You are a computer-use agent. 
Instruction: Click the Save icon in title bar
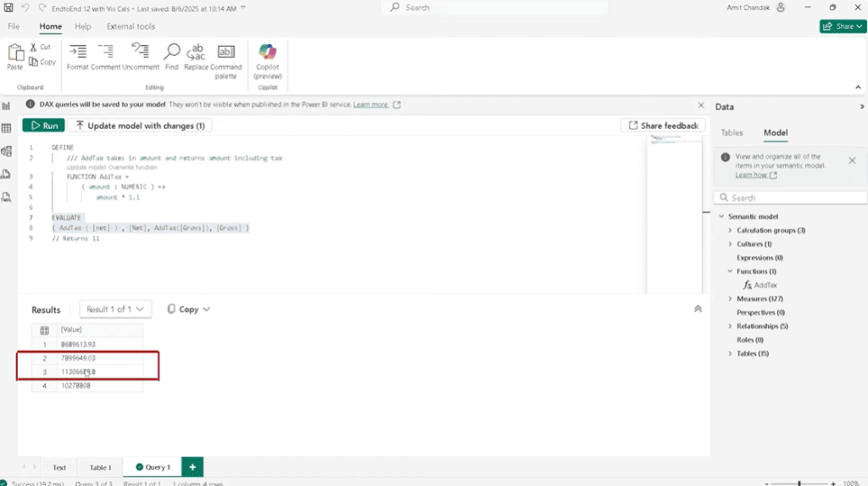click(8, 8)
